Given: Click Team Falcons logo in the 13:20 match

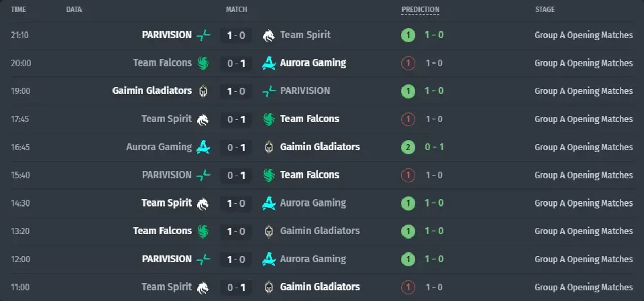Looking at the screenshot, I should click(203, 231).
